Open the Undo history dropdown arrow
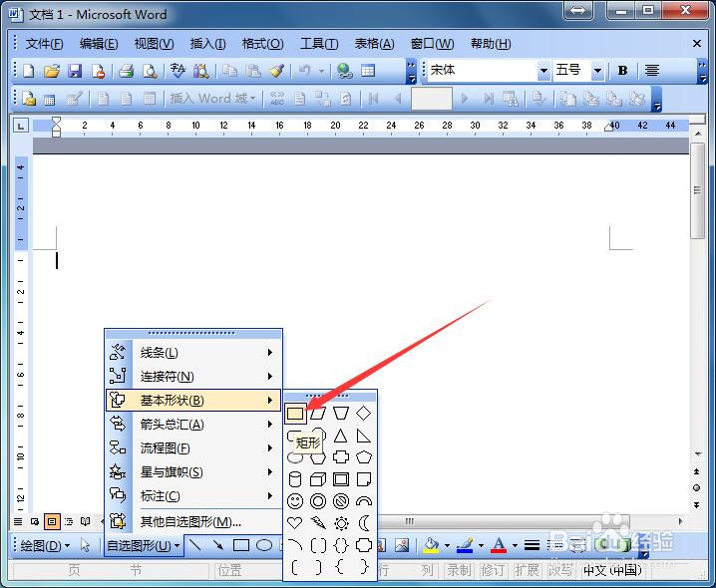The height and width of the screenshot is (588, 716). tap(321, 71)
